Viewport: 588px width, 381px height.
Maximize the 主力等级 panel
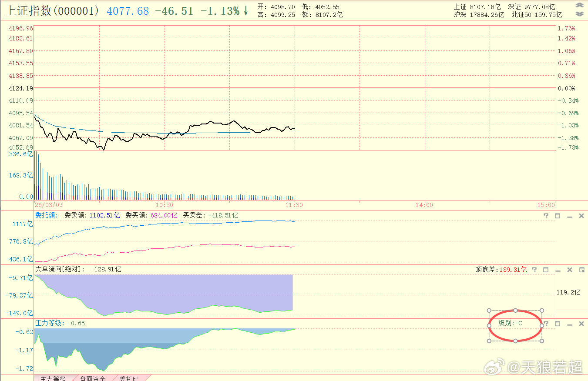click(x=558, y=324)
